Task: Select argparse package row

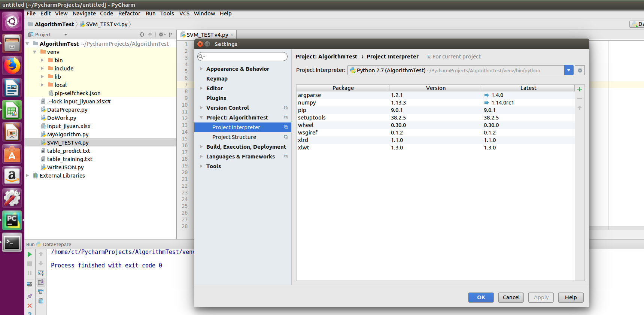Action: [435, 95]
